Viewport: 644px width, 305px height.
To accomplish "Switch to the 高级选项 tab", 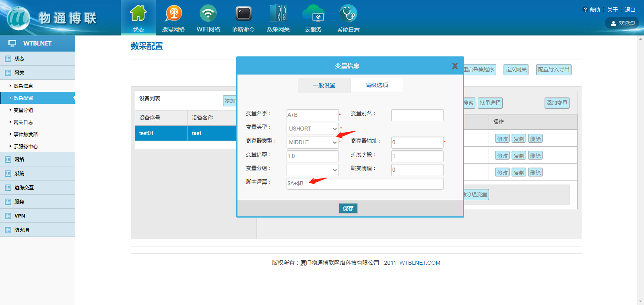I will point(377,85).
